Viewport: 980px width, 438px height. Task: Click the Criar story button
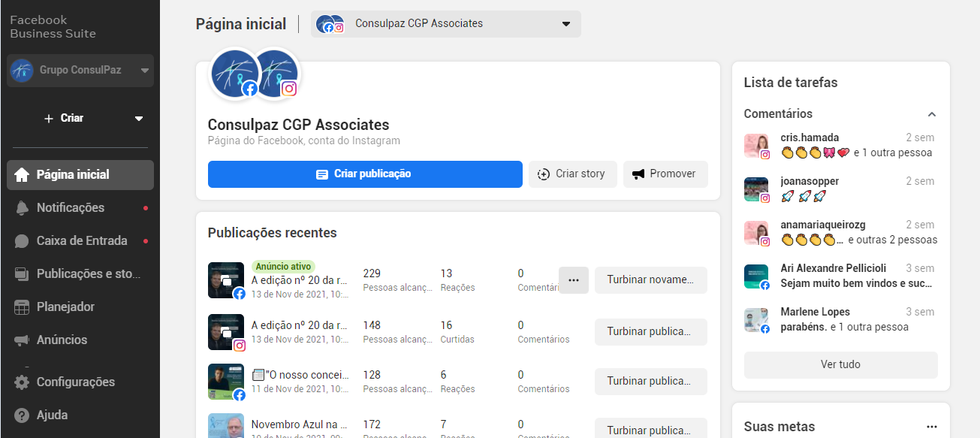(572, 174)
